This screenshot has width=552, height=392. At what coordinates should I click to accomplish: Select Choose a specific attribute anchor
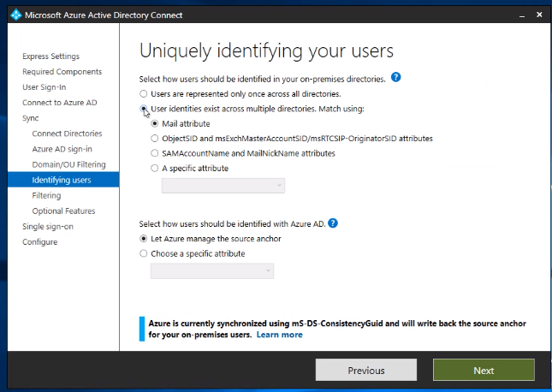(x=143, y=253)
